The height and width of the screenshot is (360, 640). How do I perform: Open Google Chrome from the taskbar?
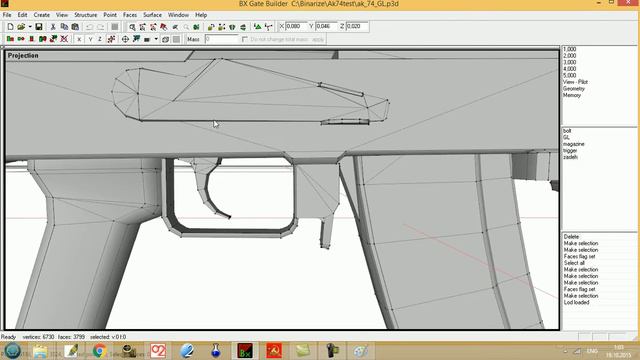[99, 351]
